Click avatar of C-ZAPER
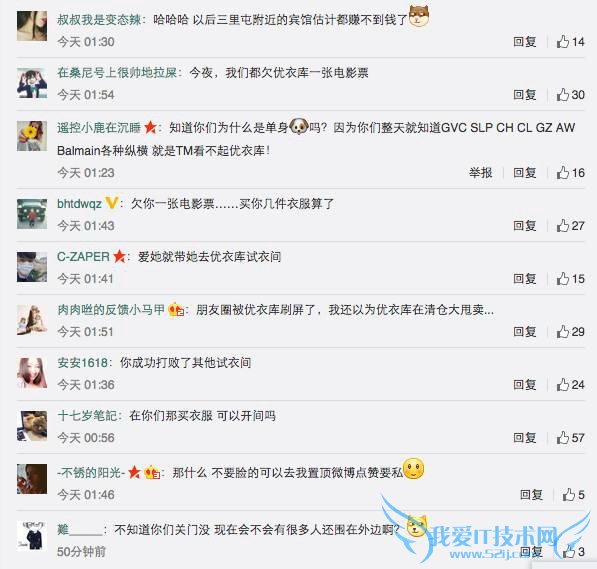 tap(32, 267)
